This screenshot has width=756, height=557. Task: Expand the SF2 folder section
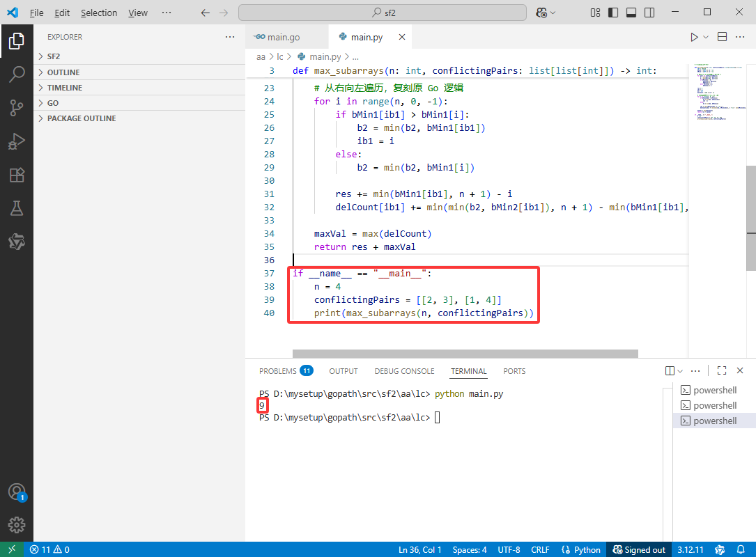pos(139,56)
